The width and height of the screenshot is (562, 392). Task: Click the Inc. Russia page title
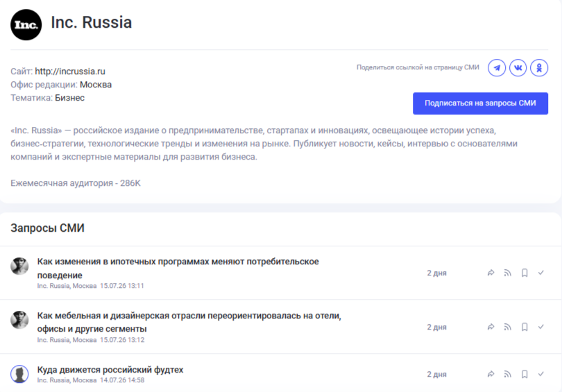click(92, 22)
